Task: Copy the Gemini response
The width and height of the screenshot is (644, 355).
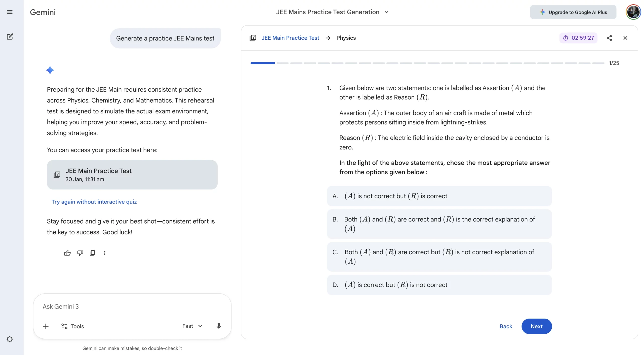Action: [92, 253]
